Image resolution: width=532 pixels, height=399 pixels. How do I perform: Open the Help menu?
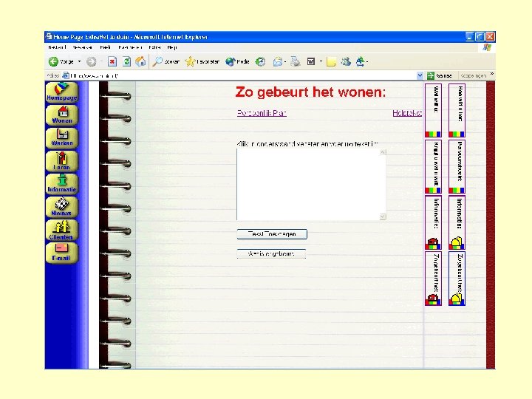(172, 47)
